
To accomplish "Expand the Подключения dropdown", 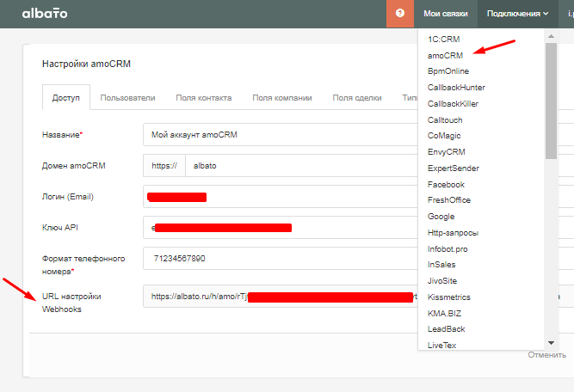I will [x=517, y=14].
